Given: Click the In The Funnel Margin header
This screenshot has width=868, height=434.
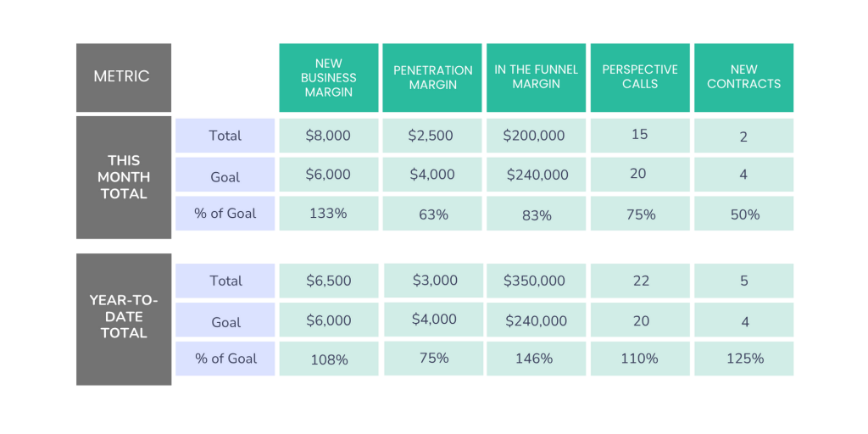Looking at the screenshot, I should pos(536,77).
